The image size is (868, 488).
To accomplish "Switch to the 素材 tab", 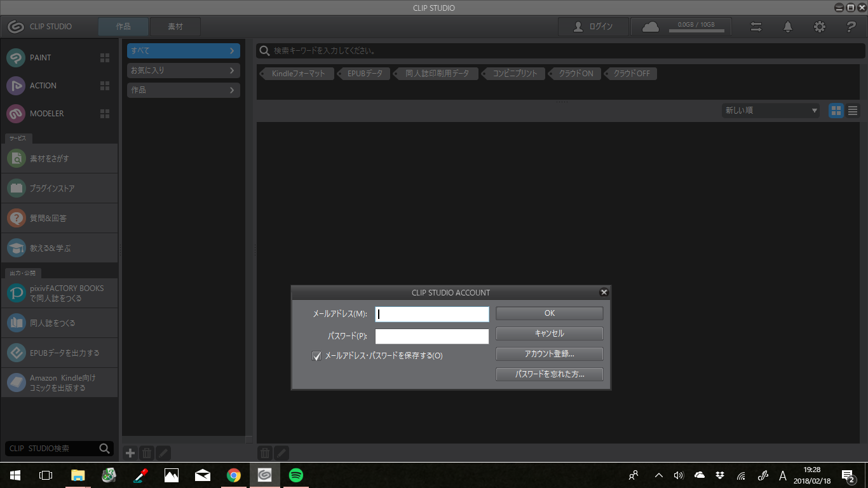I will (x=175, y=27).
